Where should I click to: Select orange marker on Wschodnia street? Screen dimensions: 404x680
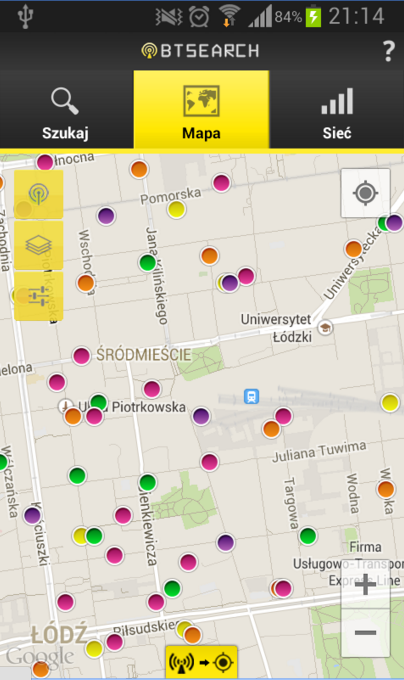pos(86,283)
